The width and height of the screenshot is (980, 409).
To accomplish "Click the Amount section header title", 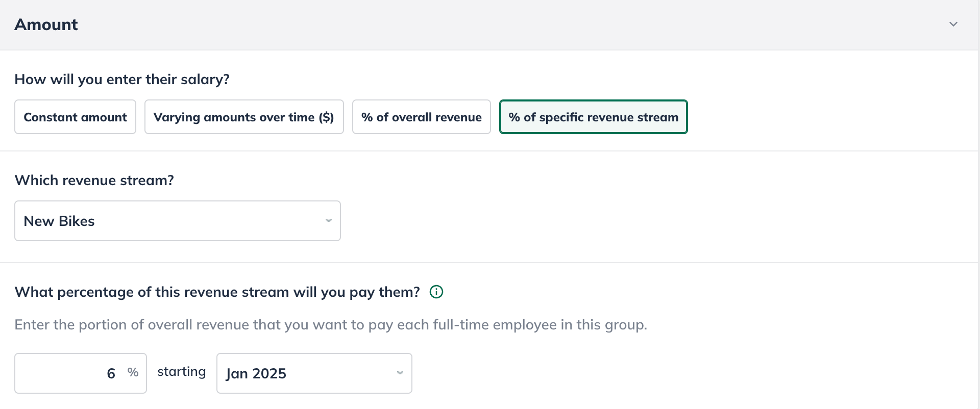I will pyautogui.click(x=46, y=24).
